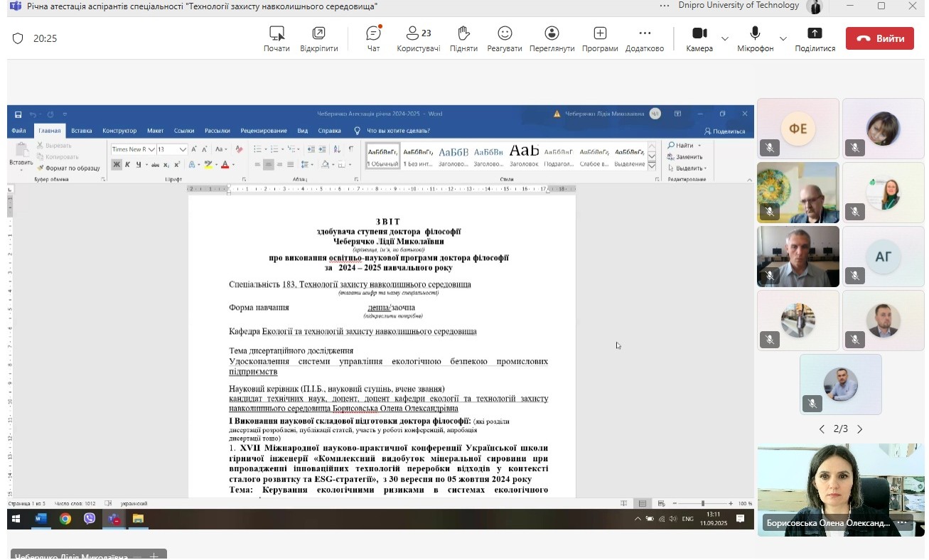929x560 pixels.
Task: Open the Переглянути view options
Action: click(x=552, y=39)
